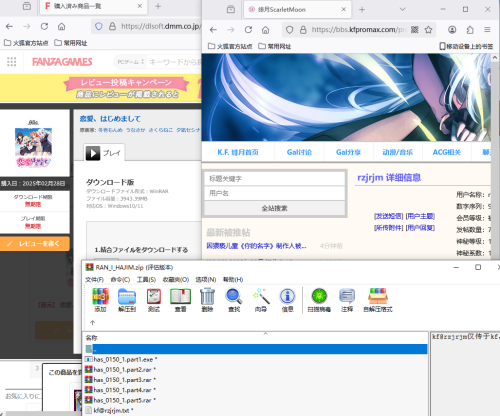Open the Gal讨论 forum tab
The width and height of the screenshot is (500, 416).
(299, 152)
